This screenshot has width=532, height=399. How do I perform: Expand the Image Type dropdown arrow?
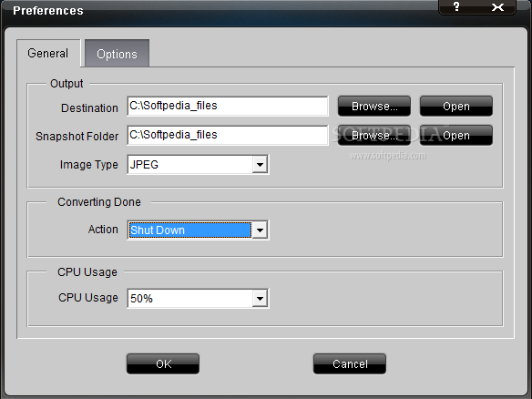click(260, 165)
